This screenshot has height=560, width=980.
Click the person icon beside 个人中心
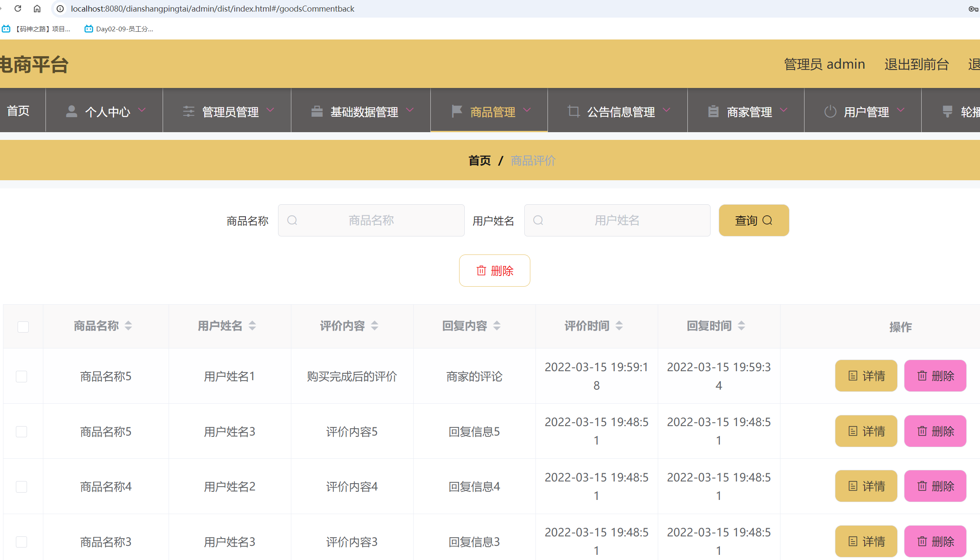pos(72,112)
